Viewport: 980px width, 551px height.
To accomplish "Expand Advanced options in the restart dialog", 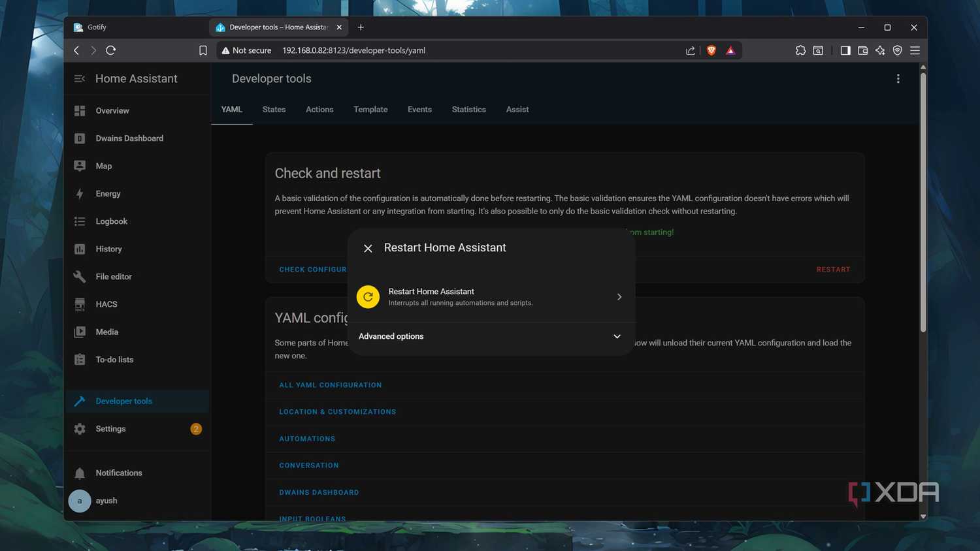I will (x=490, y=336).
